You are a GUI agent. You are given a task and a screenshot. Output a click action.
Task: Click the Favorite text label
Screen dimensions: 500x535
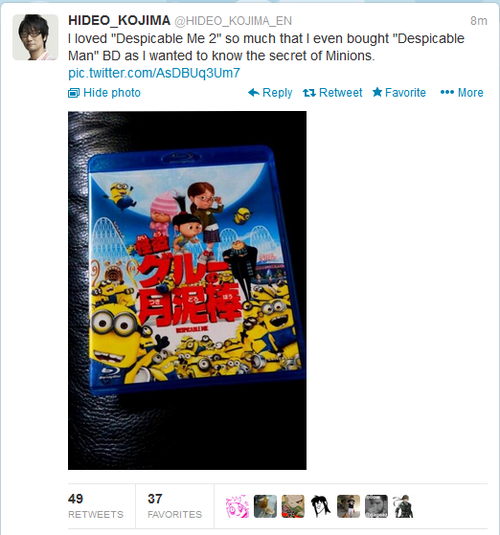405,92
